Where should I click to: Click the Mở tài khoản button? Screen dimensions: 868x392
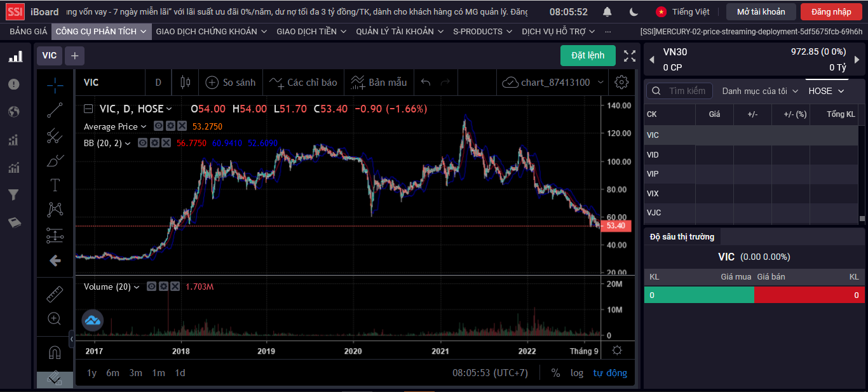(761, 11)
